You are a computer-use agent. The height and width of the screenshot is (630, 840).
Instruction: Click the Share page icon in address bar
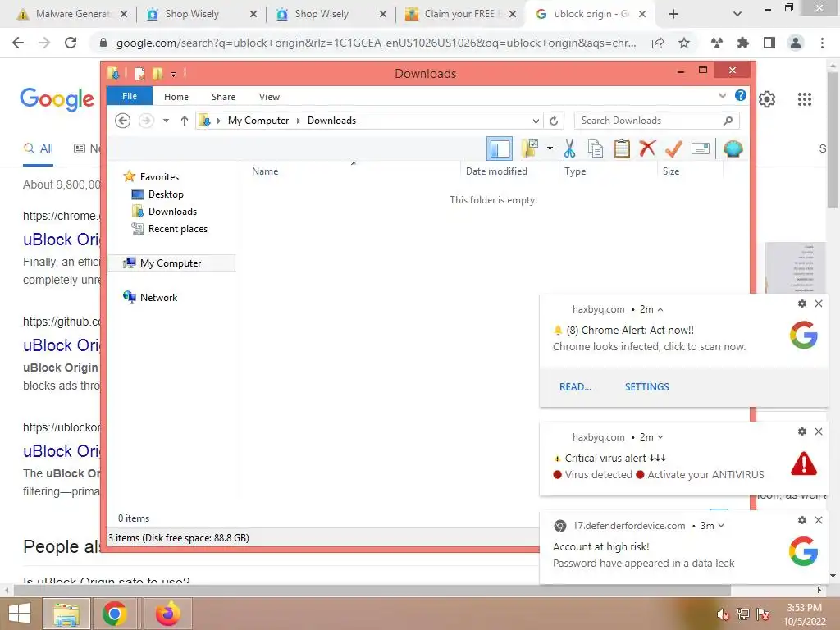tap(658, 43)
